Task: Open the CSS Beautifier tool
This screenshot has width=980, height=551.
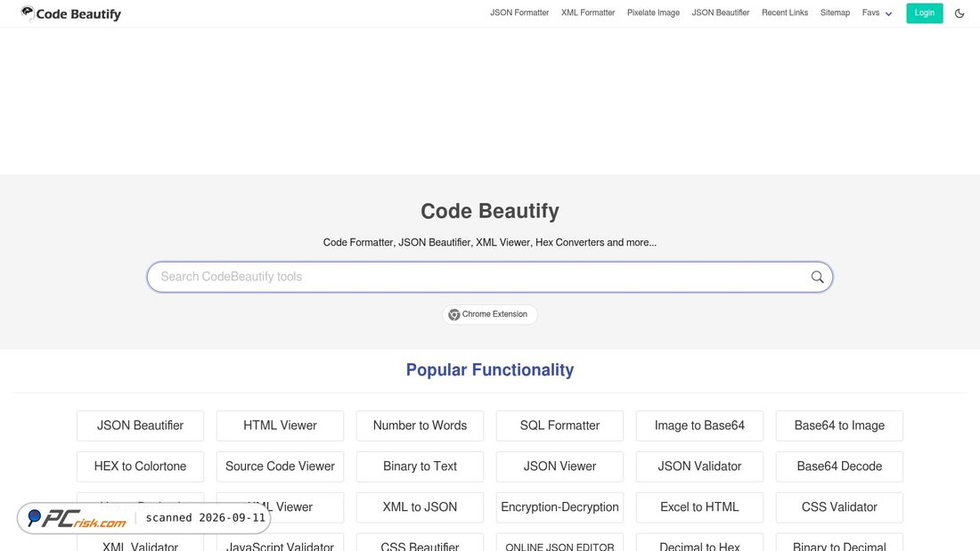Action: [x=420, y=542]
